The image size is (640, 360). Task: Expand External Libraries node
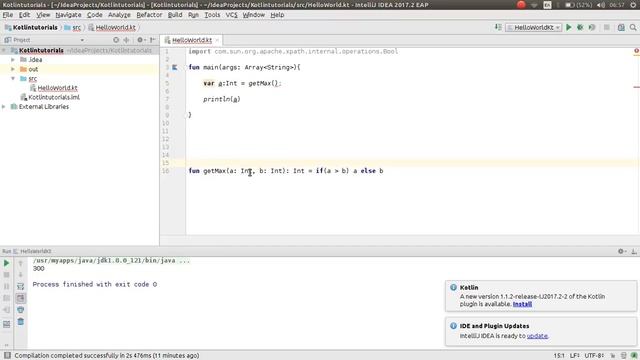coord(4,107)
